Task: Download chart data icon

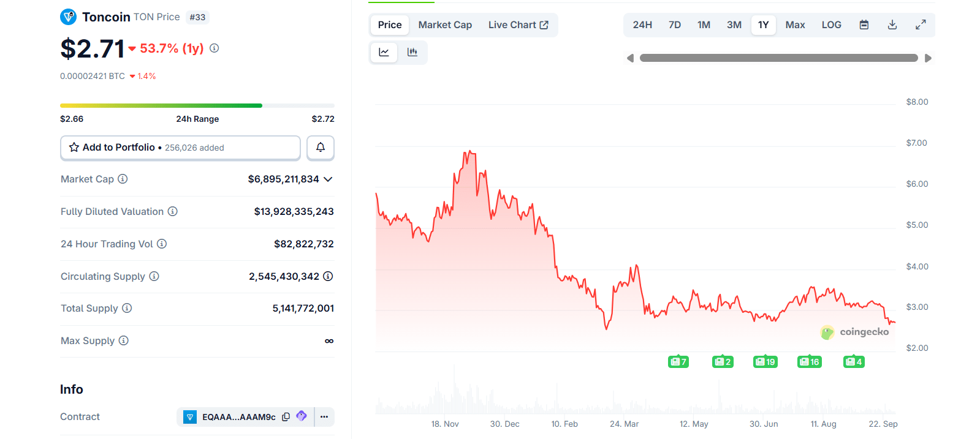Action: [892, 25]
